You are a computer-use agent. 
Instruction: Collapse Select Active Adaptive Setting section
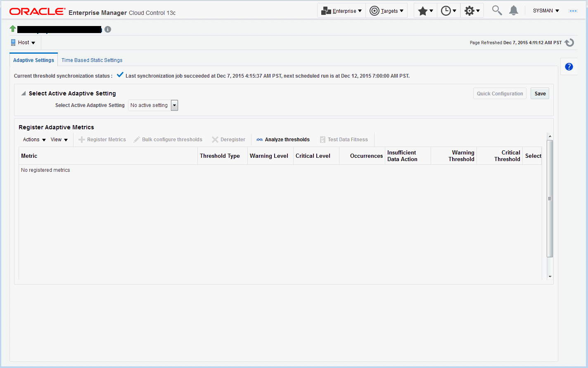[x=24, y=93]
